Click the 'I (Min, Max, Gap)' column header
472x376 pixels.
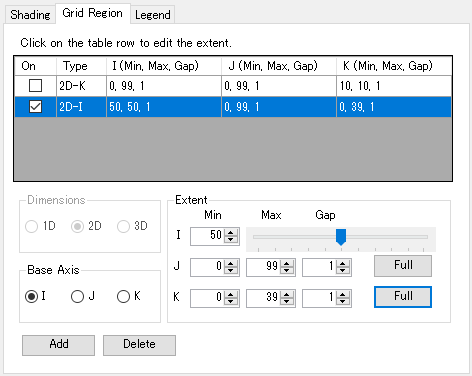click(x=164, y=66)
